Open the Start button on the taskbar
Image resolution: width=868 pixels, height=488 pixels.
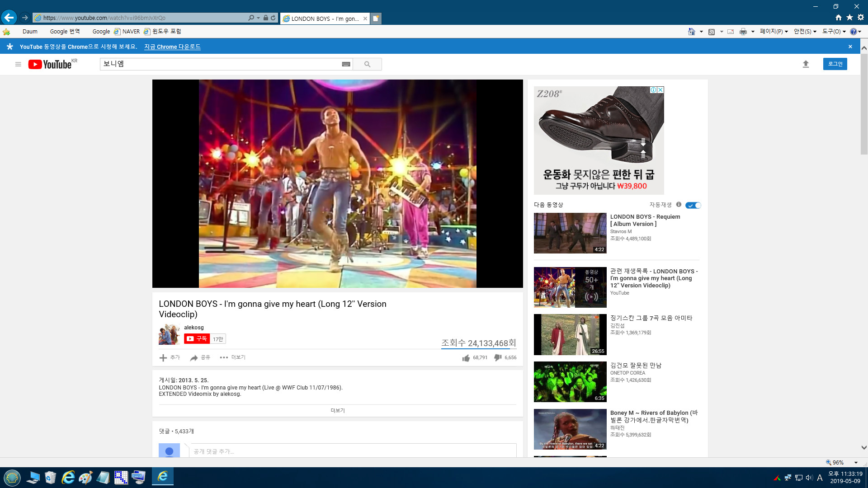coord(12,478)
